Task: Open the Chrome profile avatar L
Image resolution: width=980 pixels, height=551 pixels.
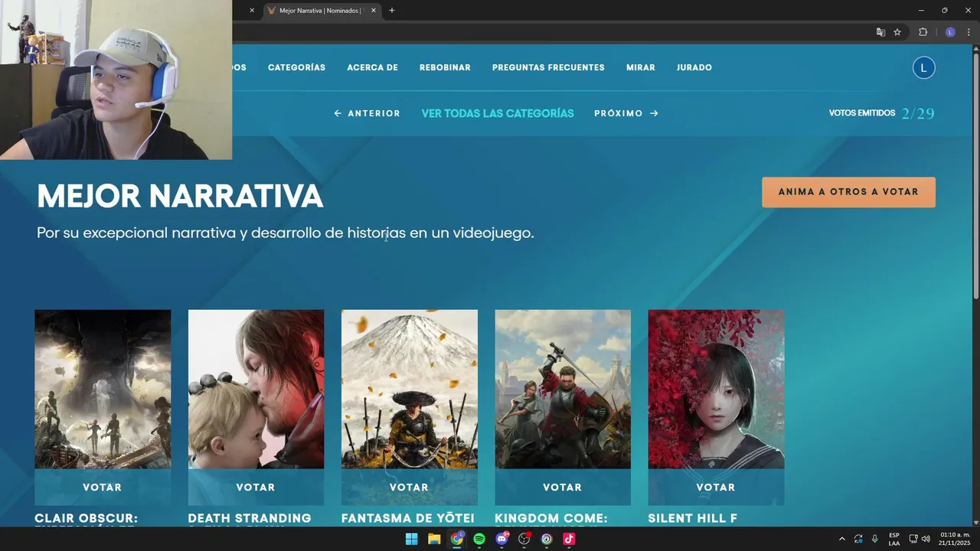Action: pos(950,32)
